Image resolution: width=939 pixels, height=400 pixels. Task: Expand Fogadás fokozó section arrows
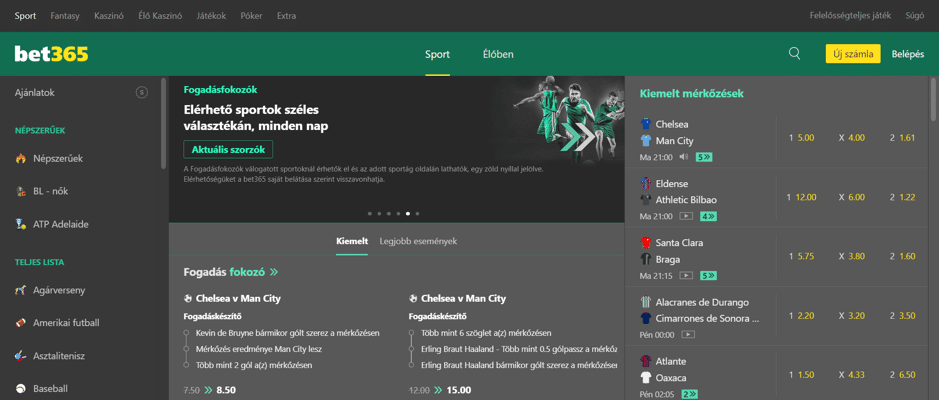(x=274, y=272)
